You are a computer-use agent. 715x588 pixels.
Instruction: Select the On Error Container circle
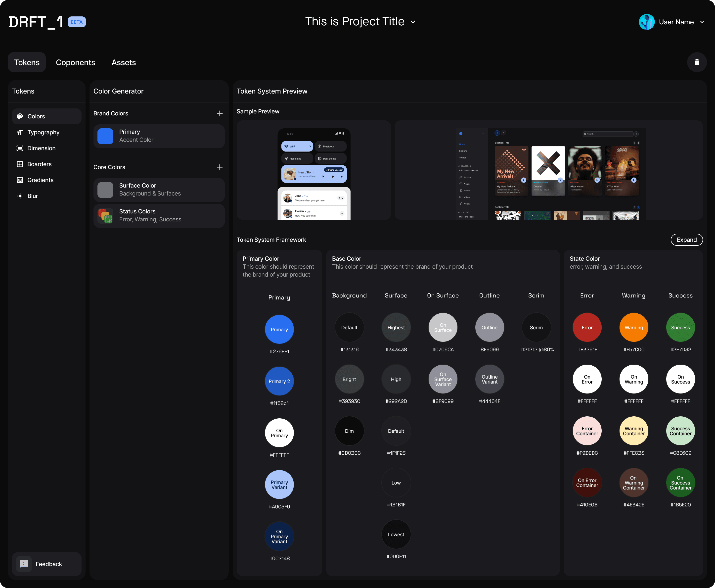pos(587,483)
